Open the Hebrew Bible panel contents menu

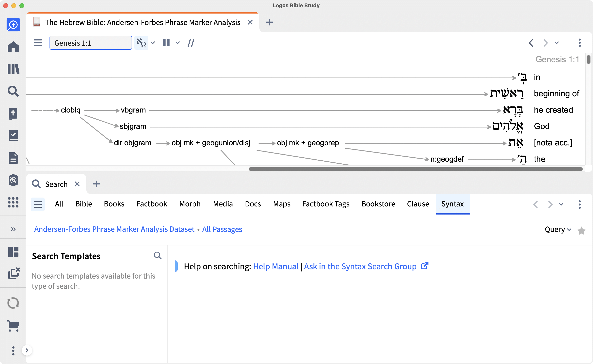(38, 43)
